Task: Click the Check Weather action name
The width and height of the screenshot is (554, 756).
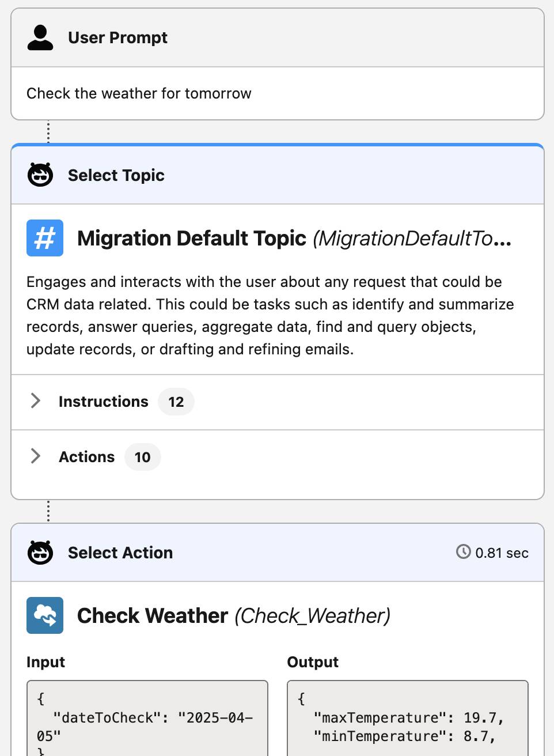Action: [152, 615]
